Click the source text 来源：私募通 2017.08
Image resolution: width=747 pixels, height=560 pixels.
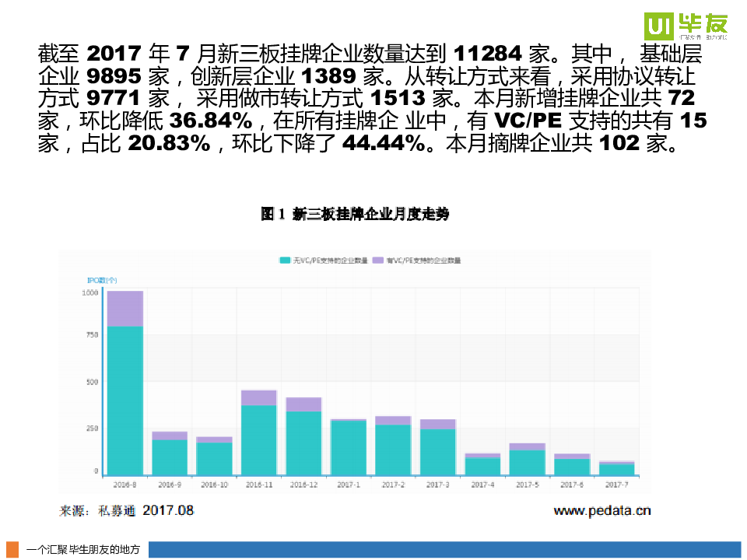click(x=127, y=511)
